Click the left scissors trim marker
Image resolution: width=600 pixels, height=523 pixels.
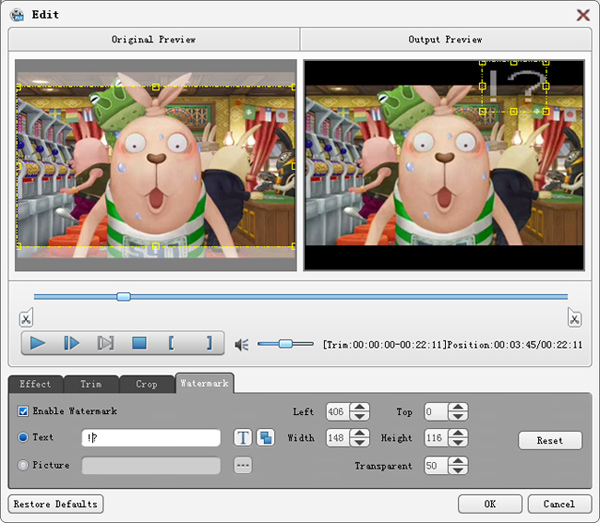point(26,317)
